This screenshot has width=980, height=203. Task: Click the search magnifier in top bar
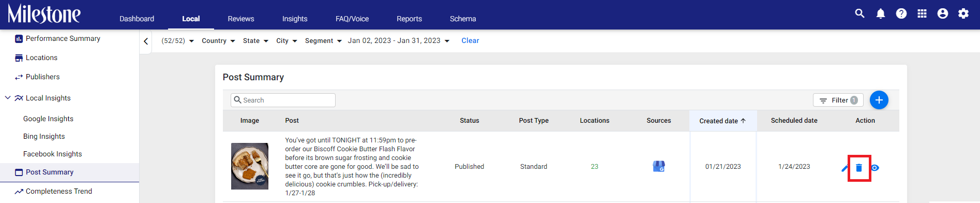pyautogui.click(x=860, y=13)
